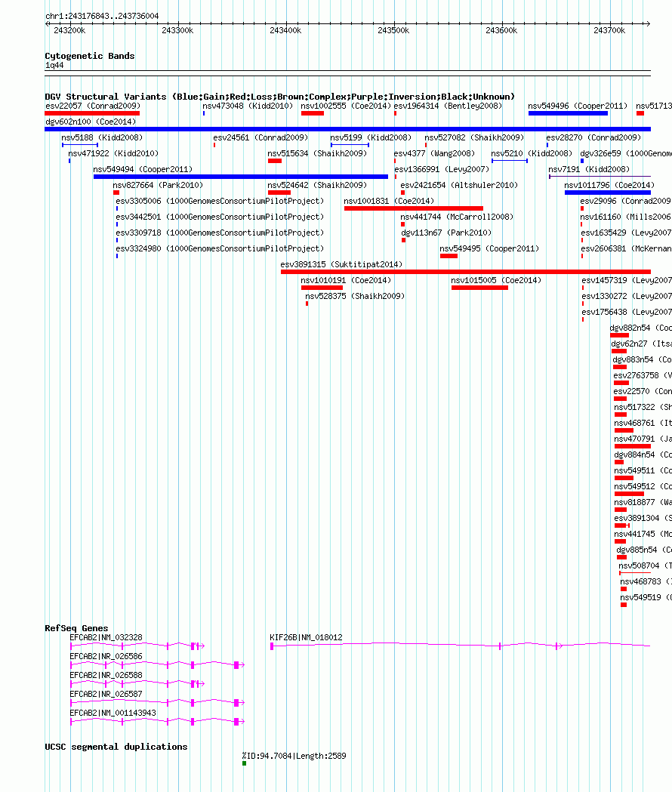Click nsv470791 red variant bar
This screenshot has width=672, height=792.
[633, 446]
